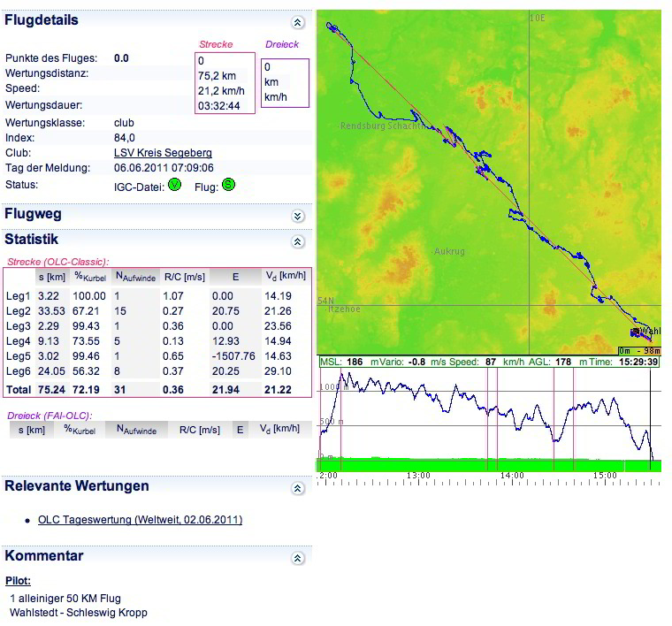
Task: Collapse the Flugdetails section
Action: [x=298, y=22]
